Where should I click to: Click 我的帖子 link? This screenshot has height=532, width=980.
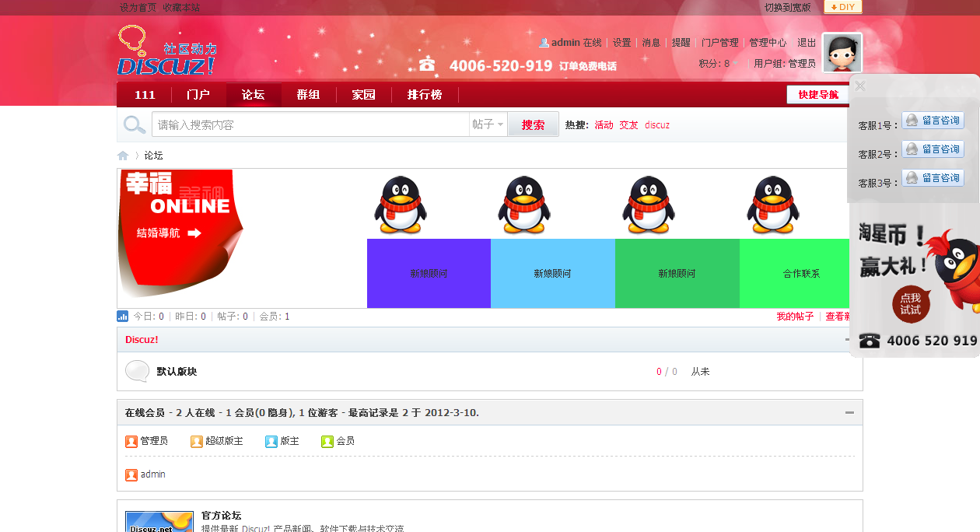(x=795, y=317)
